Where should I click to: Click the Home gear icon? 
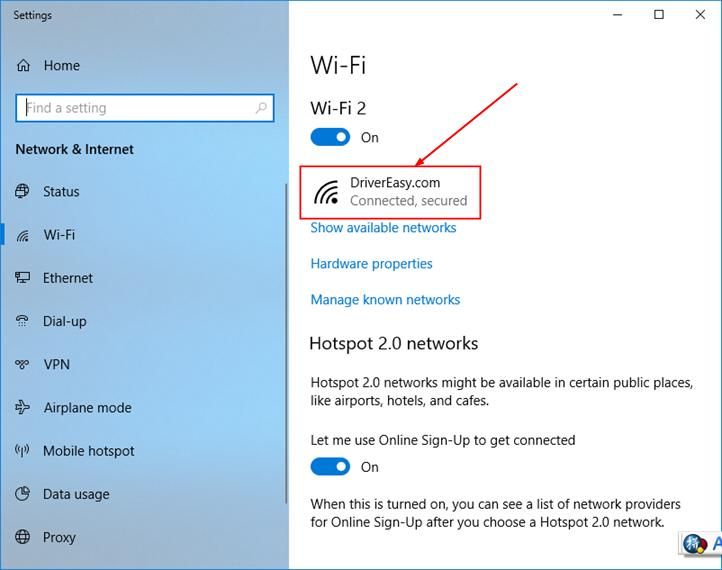point(23,66)
